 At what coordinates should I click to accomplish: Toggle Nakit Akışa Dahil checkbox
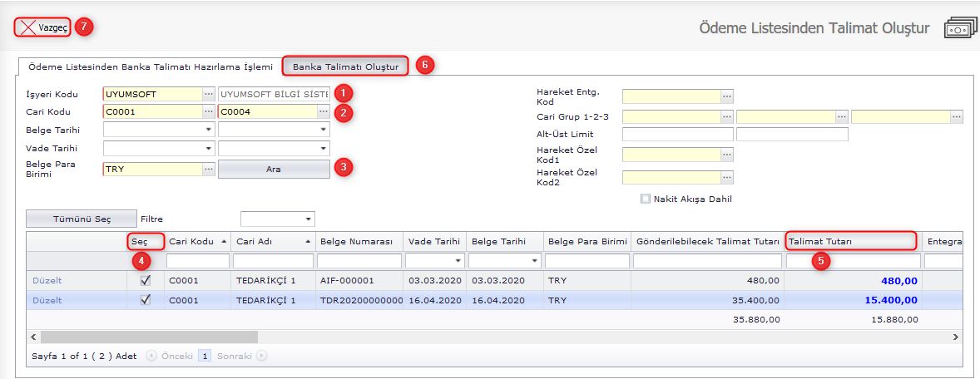(646, 199)
